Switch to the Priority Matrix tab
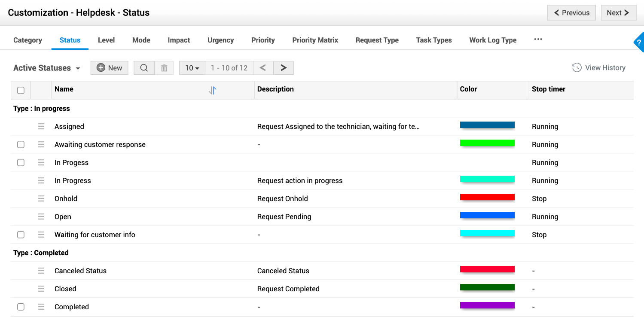644x317 pixels. [x=315, y=40]
